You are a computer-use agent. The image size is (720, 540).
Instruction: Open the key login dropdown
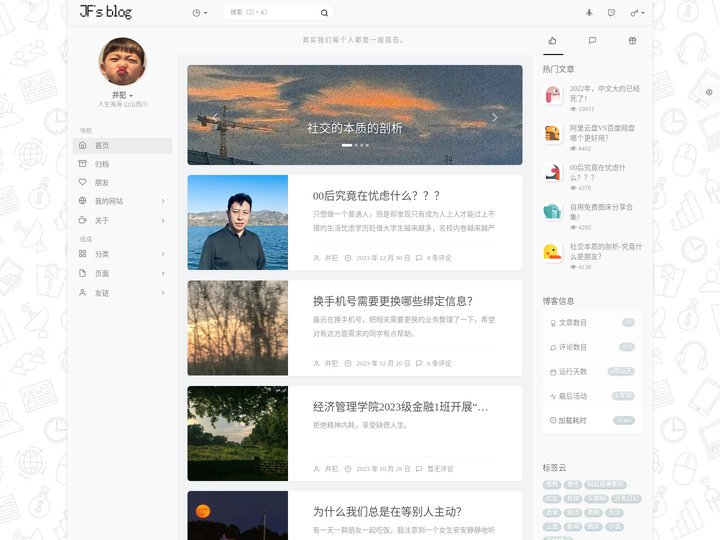pos(637,13)
